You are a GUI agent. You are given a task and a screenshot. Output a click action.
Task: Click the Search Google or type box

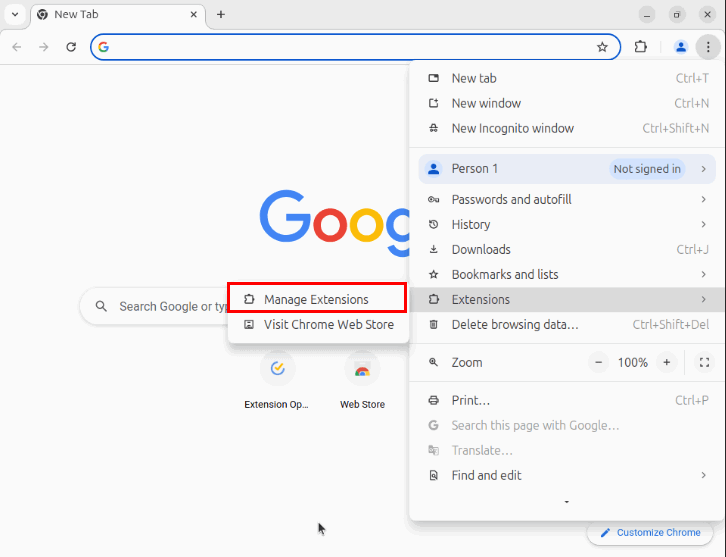click(153, 307)
